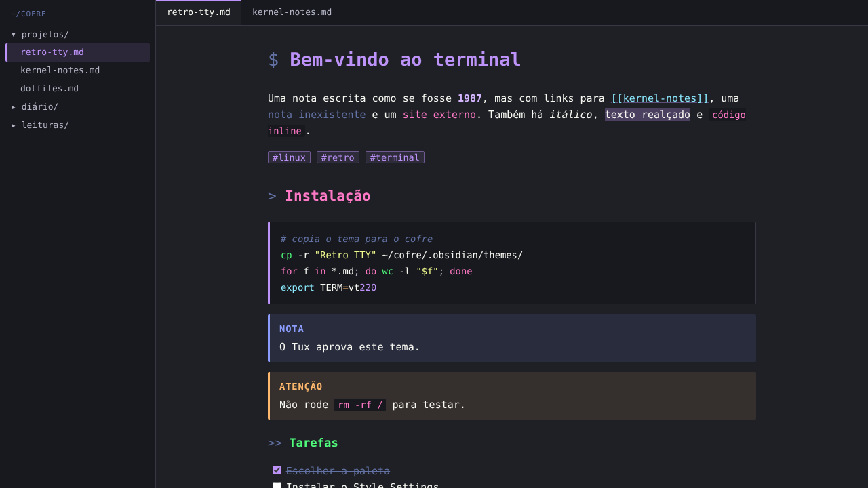
Task: Switch to the retro-tty.md tab
Action: pyautogui.click(x=199, y=12)
